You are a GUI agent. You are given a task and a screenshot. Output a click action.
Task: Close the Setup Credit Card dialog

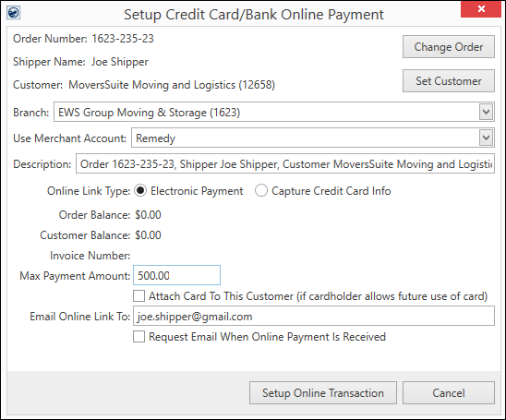coord(481,8)
